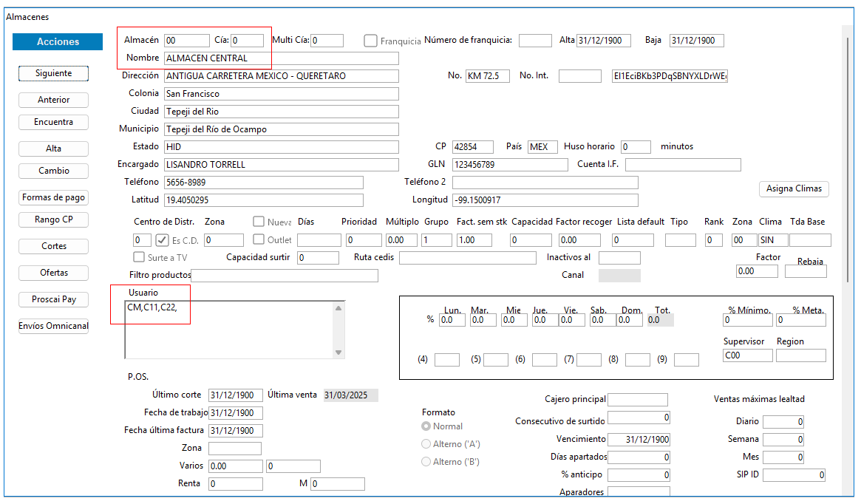
Task: Click the Cajero principal field
Action: coord(638,400)
